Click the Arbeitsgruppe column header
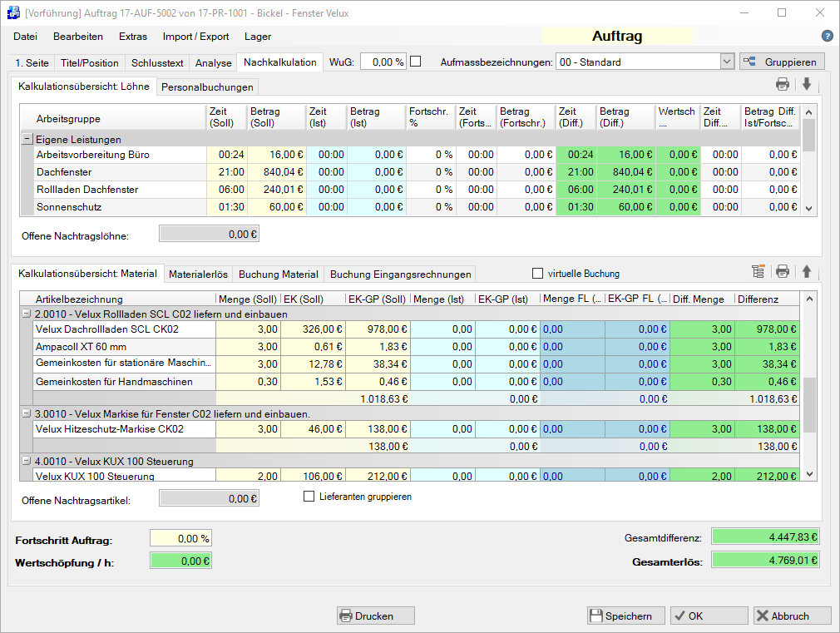The image size is (840, 633). point(113,118)
